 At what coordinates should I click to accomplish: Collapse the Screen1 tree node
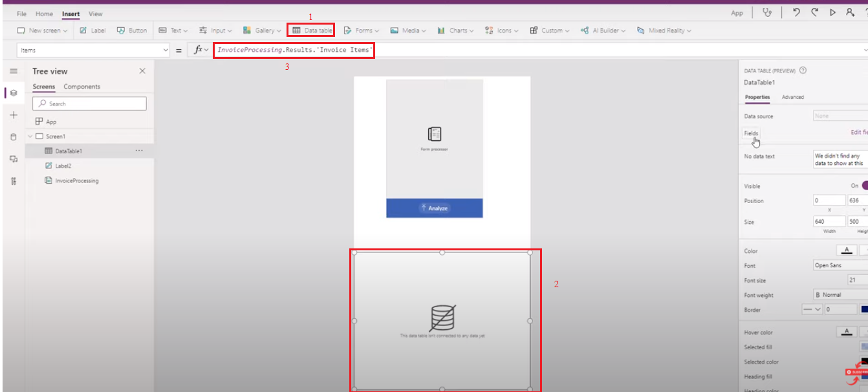click(30, 136)
